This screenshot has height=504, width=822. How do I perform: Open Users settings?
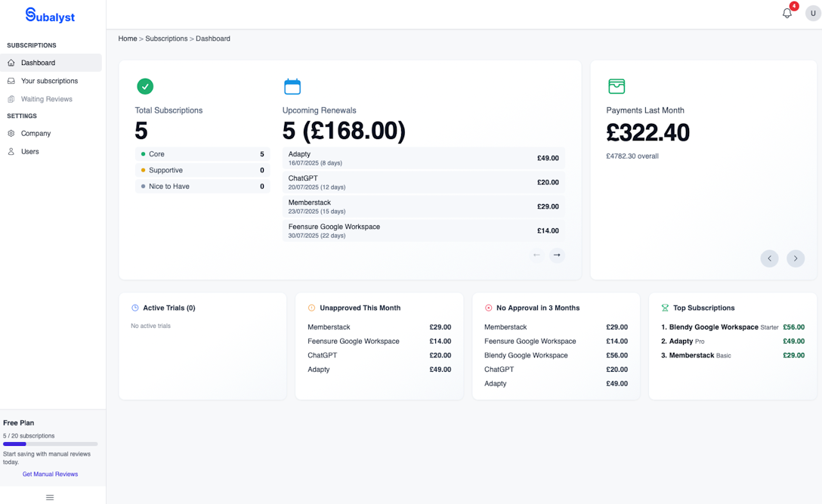click(51, 152)
